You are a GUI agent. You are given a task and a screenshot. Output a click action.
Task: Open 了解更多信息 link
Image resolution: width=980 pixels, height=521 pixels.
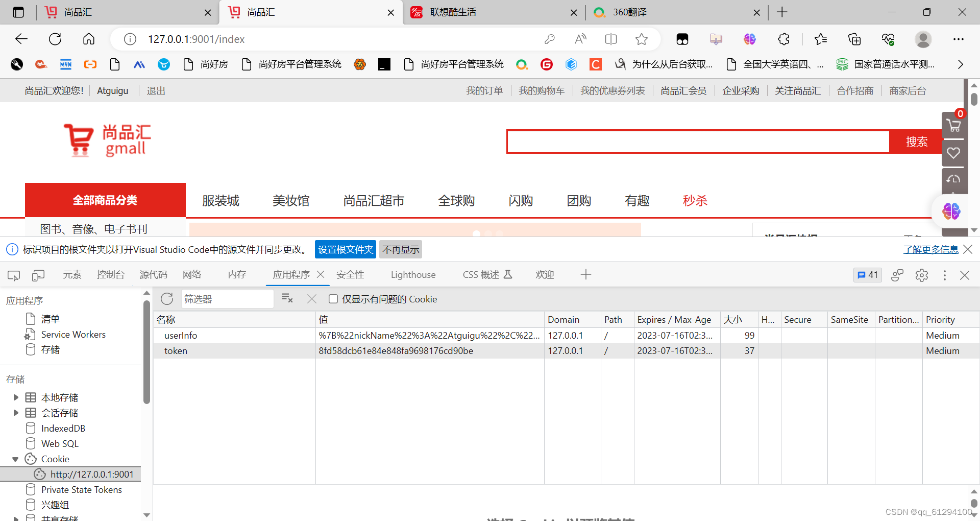coord(931,249)
